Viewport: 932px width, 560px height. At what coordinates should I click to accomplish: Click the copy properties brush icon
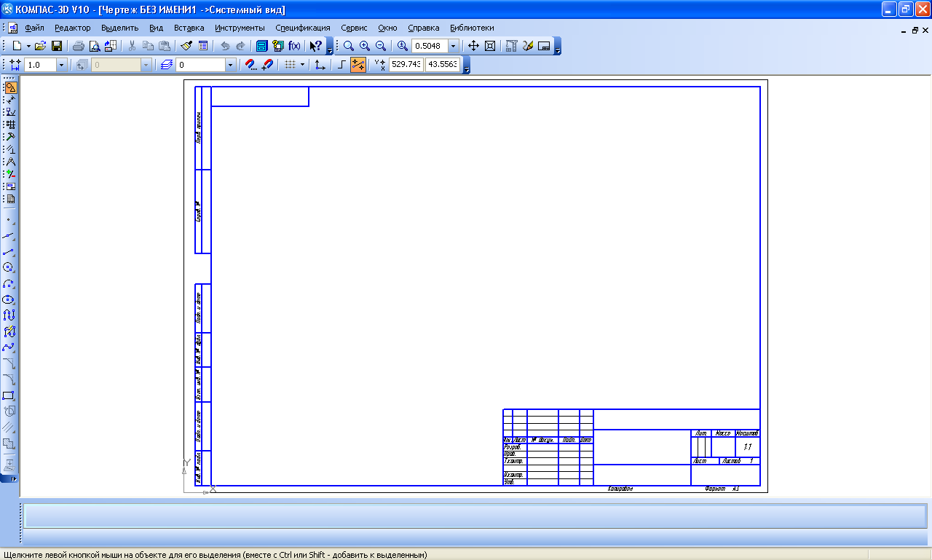click(x=186, y=46)
